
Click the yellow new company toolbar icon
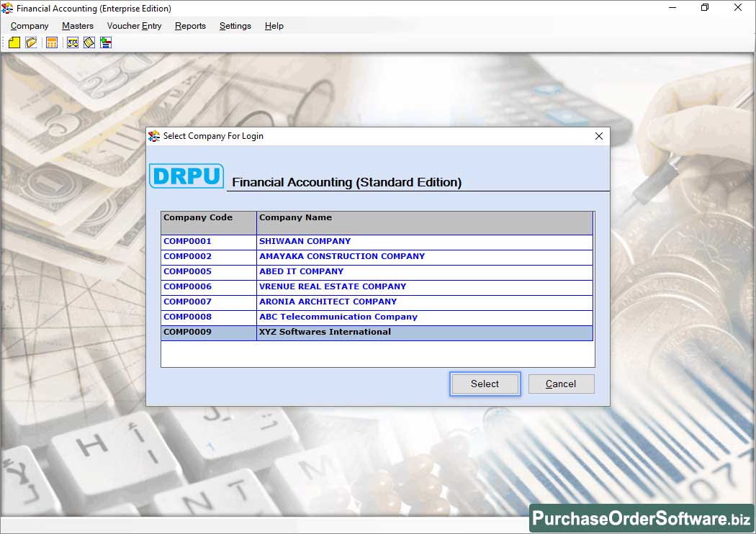pos(14,43)
